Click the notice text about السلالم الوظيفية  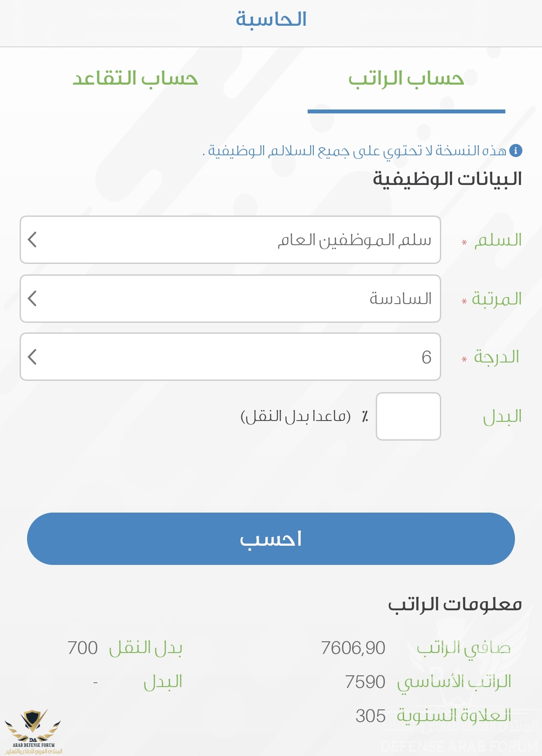pyautogui.click(x=356, y=151)
